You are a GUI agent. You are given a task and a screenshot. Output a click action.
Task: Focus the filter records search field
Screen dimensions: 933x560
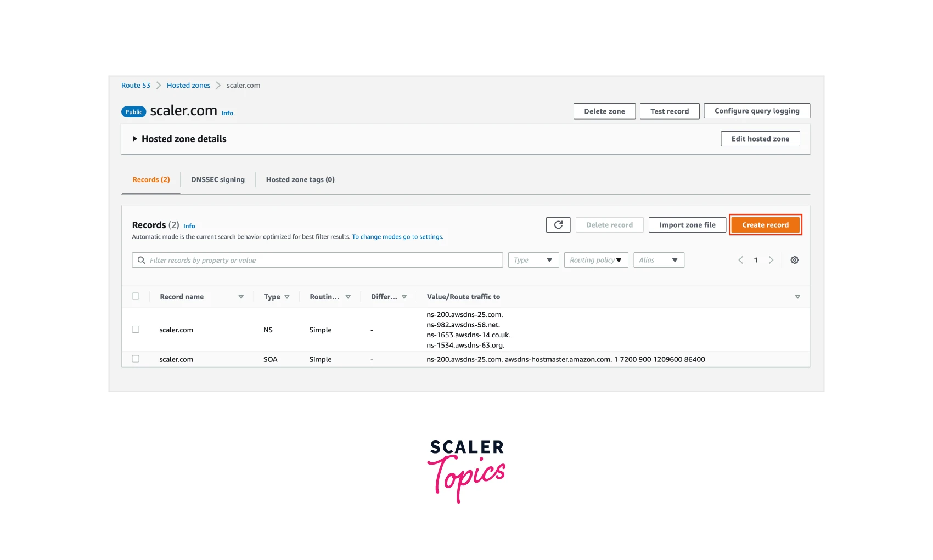click(x=324, y=260)
